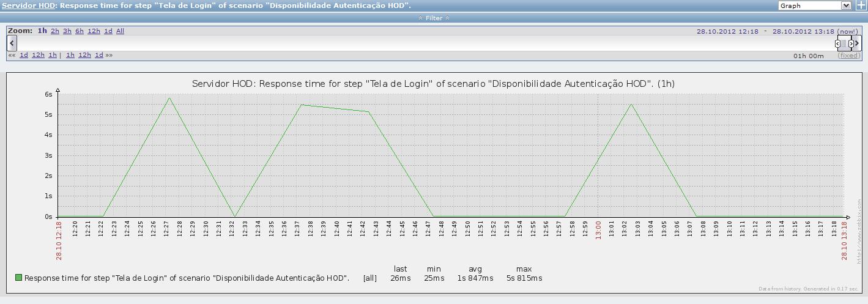868x304 pixels.
Task: Click the 28.10 12:18 start axis label
Action: click(x=59, y=240)
